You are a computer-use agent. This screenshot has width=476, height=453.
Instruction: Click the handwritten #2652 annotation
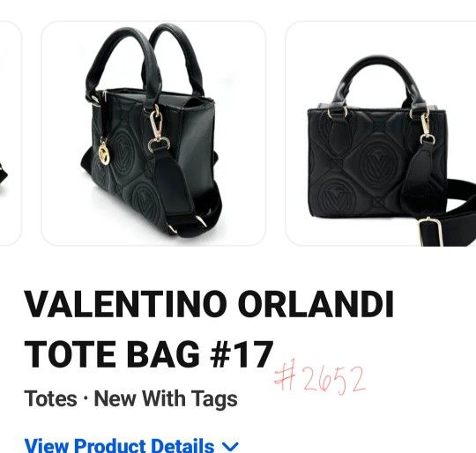point(319,376)
